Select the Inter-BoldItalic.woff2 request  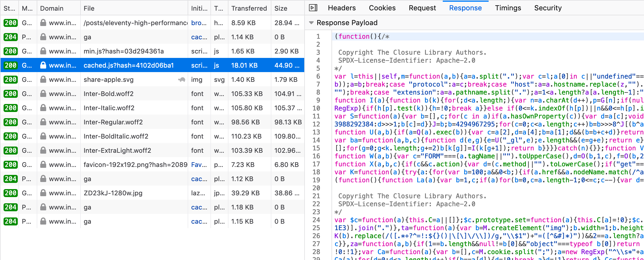(x=152, y=136)
